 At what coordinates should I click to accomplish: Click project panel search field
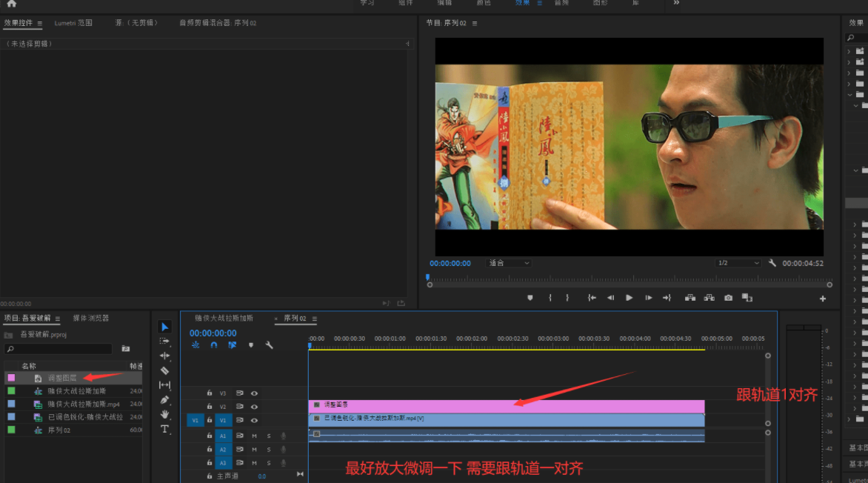click(x=58, y=349)
